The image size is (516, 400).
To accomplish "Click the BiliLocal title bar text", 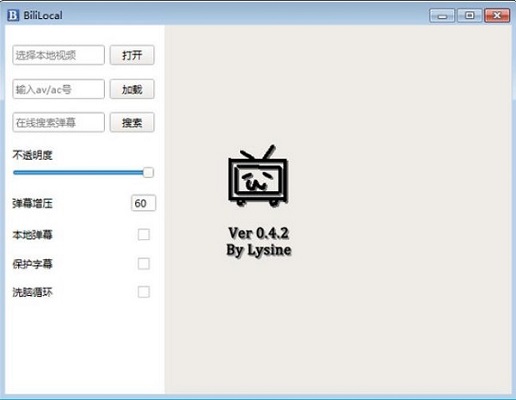I will coord(43,15).
